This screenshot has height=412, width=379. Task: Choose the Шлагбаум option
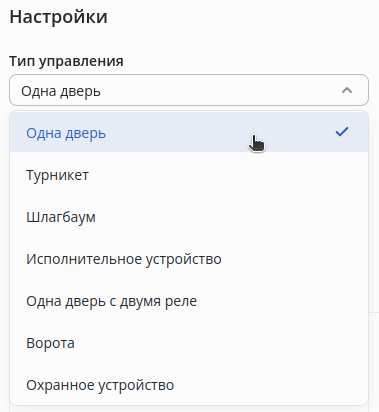[x=189, y=217]
